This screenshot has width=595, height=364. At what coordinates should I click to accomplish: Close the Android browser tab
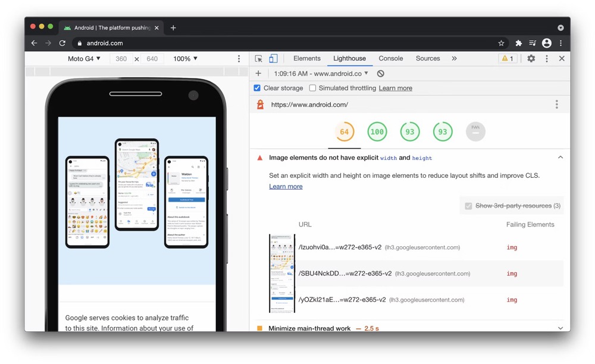tap(156, 28)
